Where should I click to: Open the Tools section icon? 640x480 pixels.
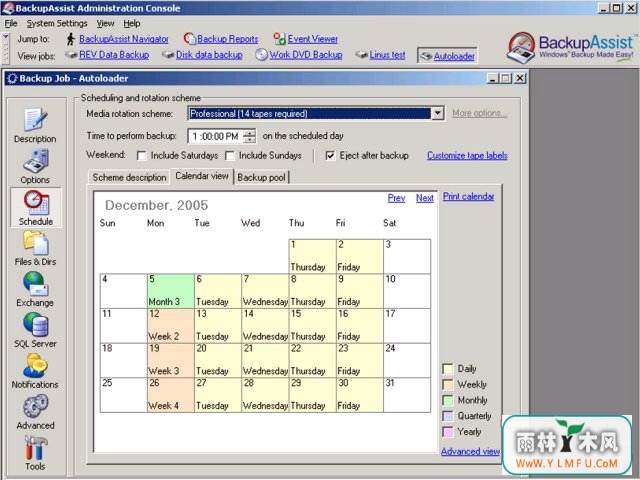click(36, 447)
